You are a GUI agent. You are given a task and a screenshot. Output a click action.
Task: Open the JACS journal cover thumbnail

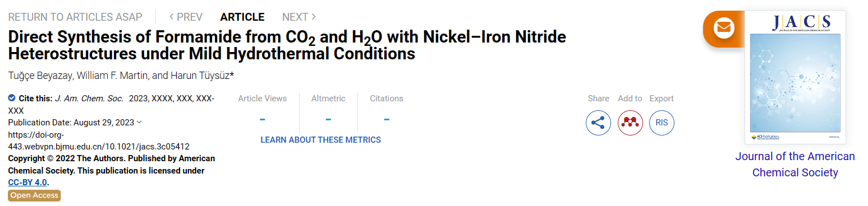coord(795,77)
